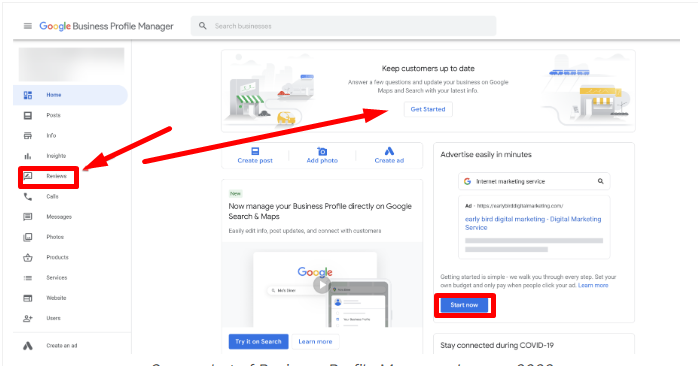The height and width of the screenshot is (366, 698).
Task: Open the Posts sidebar icon
Action: 28,115
